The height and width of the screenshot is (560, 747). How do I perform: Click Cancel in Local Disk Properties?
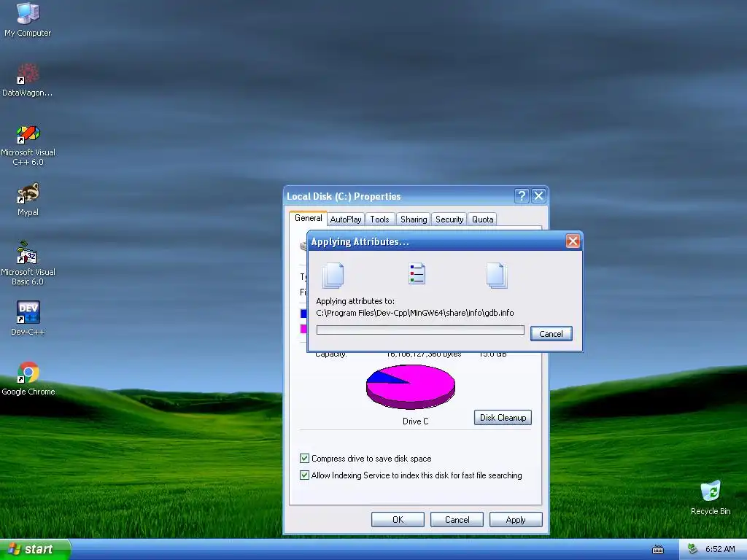[457, 519]
